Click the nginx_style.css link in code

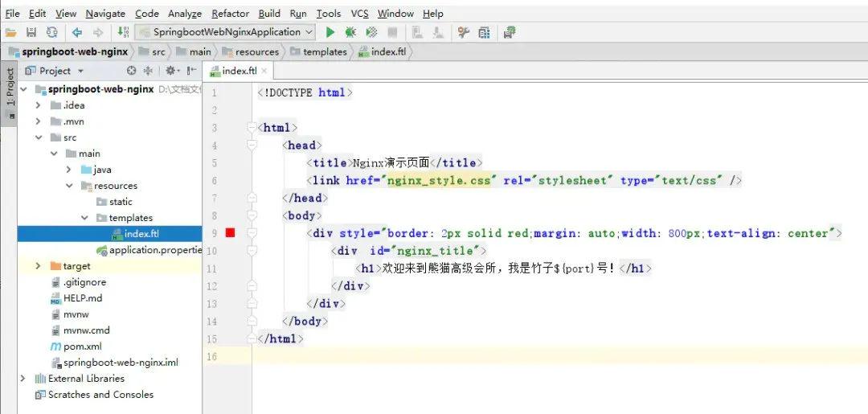tap(439, 180)
